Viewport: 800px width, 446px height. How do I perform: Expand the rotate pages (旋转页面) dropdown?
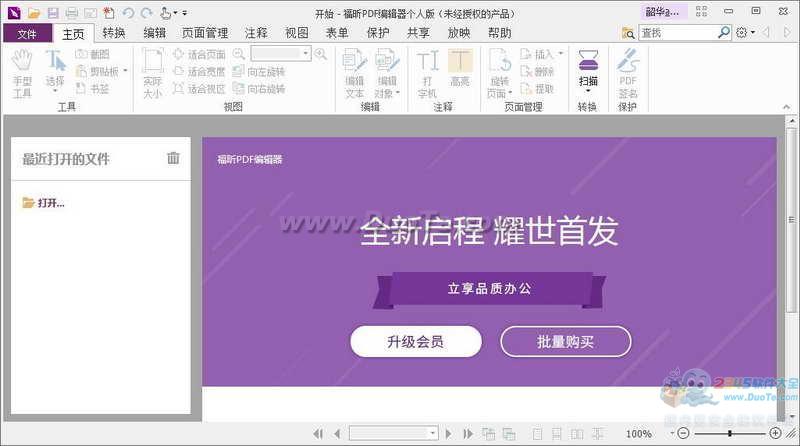pos(510,93)
